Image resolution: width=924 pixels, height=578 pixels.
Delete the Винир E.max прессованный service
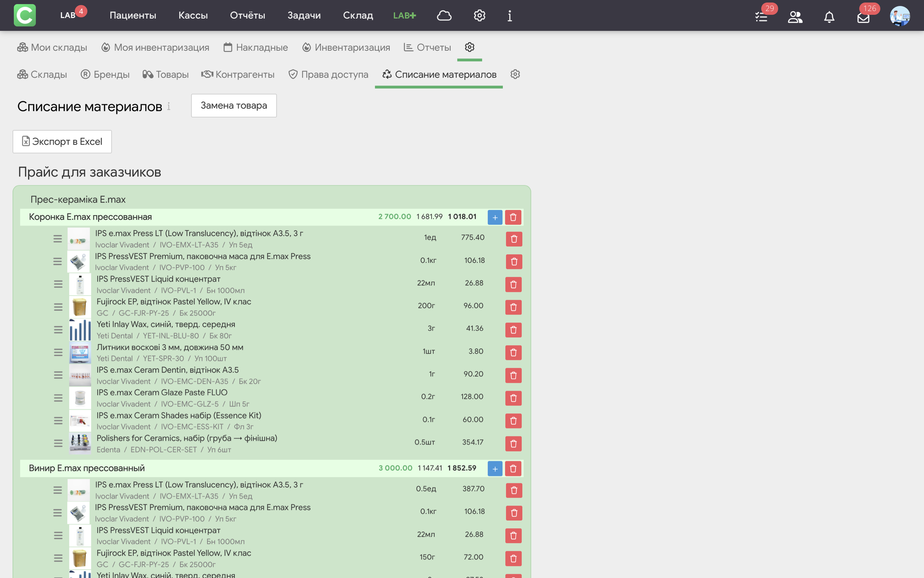513,469
